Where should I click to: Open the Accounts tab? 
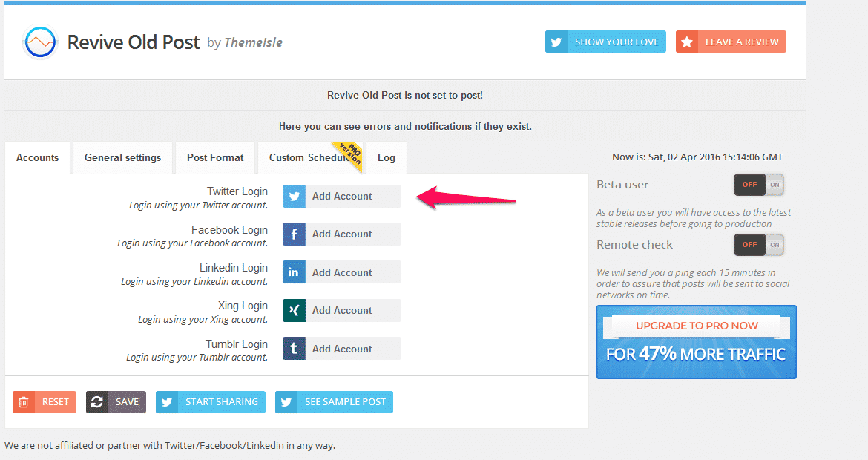click(38, 158)
